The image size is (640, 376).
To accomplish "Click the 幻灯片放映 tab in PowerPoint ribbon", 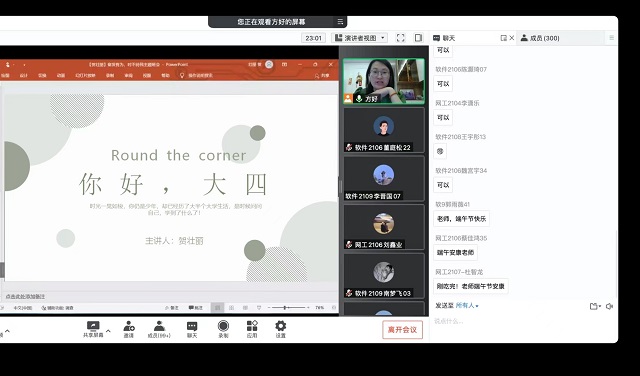I will click(x=85, y=76).
